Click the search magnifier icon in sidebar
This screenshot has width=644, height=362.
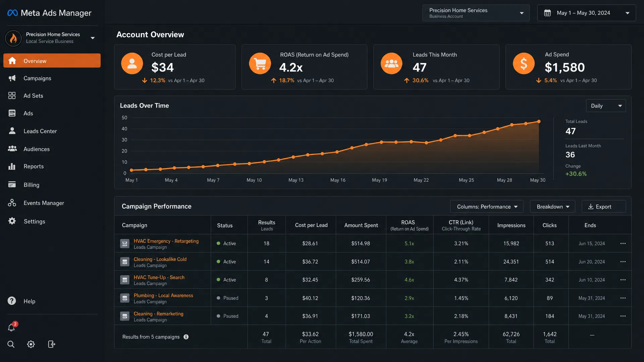tap(11, 344)
